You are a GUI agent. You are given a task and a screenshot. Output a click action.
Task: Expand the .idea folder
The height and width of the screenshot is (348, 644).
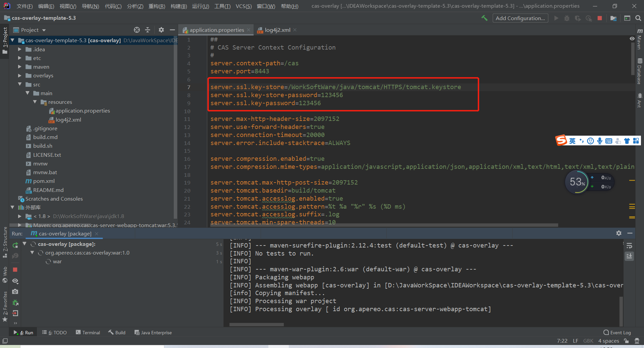[x=20, y=49]
